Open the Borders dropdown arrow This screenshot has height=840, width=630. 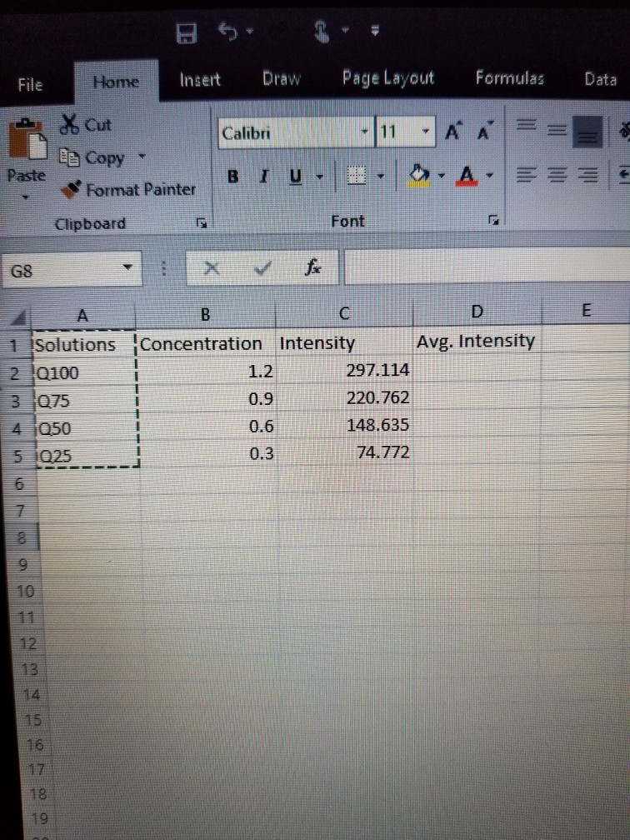pyautogui.click(x=380, y=175)
